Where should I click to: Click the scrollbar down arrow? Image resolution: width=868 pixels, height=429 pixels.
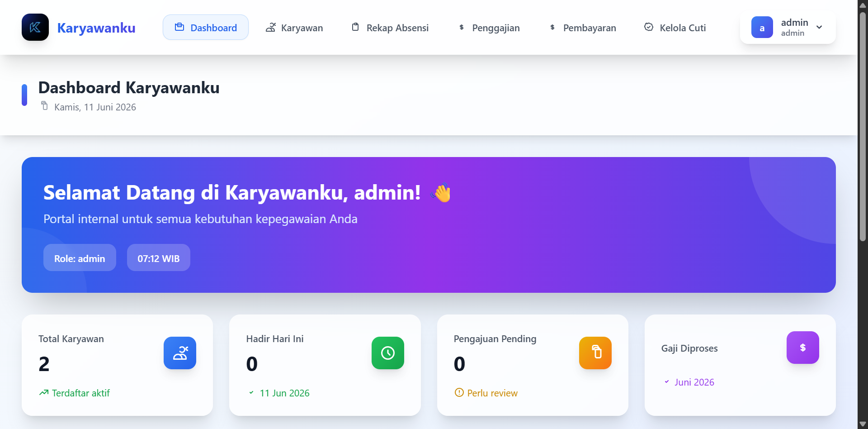863,424
